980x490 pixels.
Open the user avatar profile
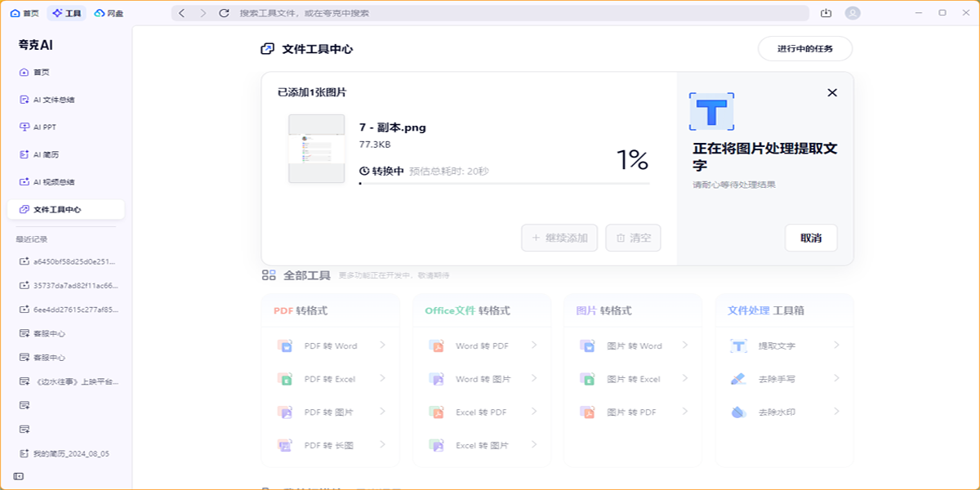853,13
